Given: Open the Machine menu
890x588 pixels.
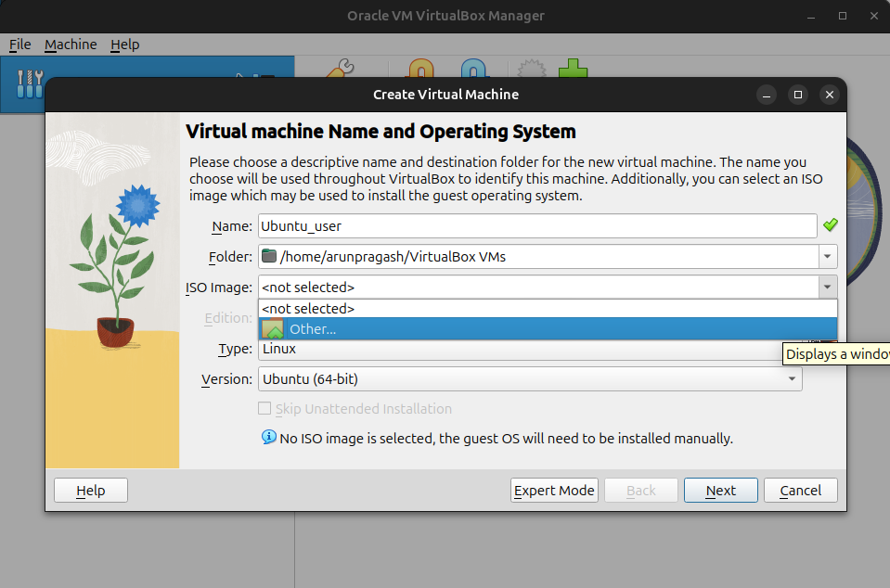Looking at the screenshot, I should (x=71, y=45).
